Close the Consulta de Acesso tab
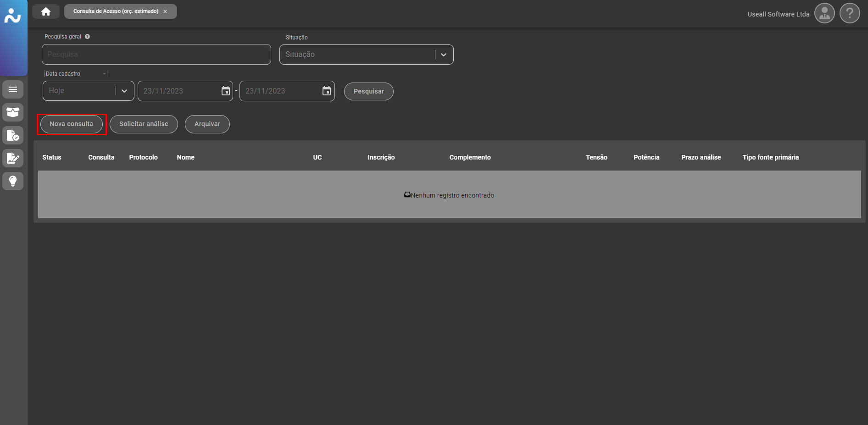868x425 pixels. (x=165, y=11)
